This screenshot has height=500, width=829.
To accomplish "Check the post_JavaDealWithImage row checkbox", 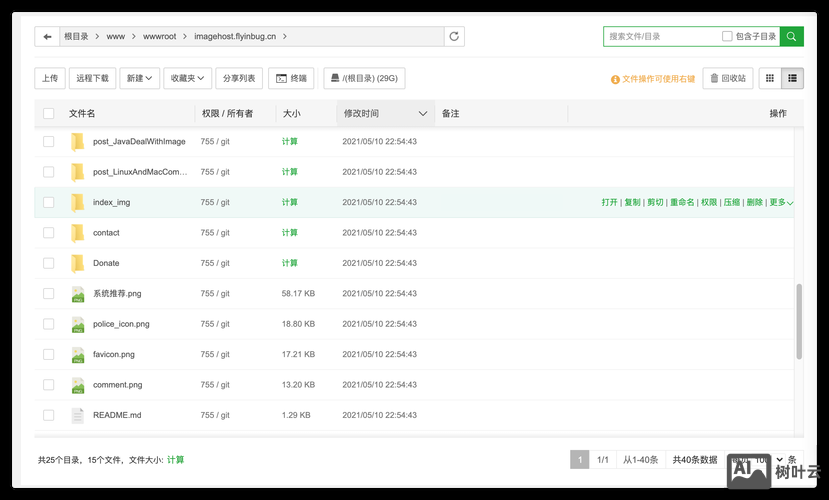I will coord(49,142).
